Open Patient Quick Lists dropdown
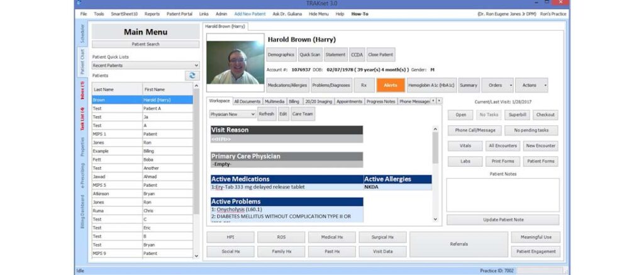Image resolution: width=644 pixels, height=275 pixels. click(x=145, y=65)
